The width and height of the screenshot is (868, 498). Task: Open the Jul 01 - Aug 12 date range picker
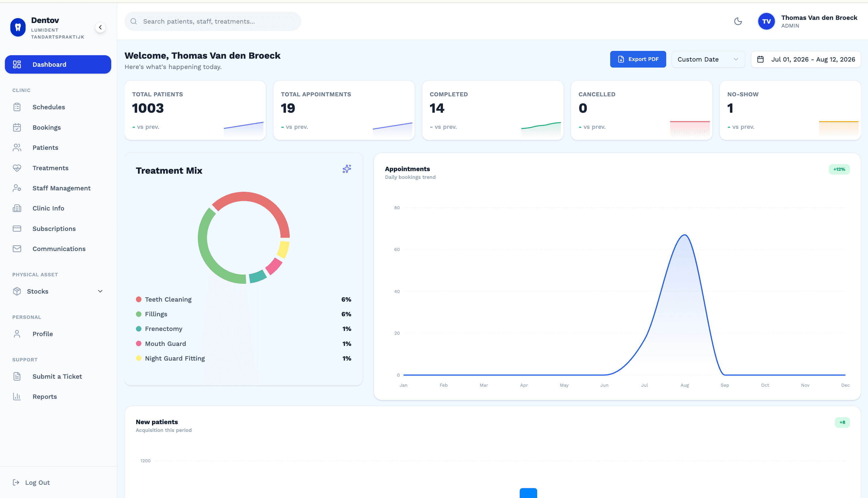[806, 59]
